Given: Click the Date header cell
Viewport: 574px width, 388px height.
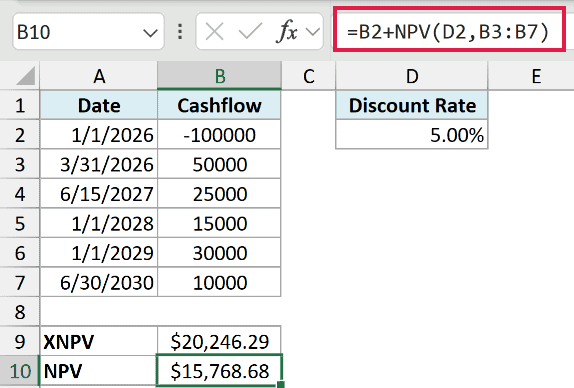Looking at the screenshot, I should click(x=99, y=105).
